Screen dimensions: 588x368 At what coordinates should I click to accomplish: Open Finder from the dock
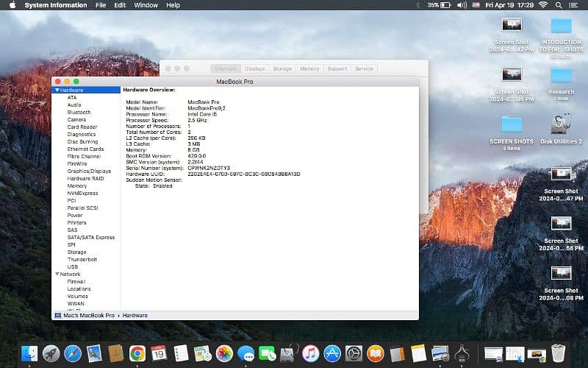point(29,353)
